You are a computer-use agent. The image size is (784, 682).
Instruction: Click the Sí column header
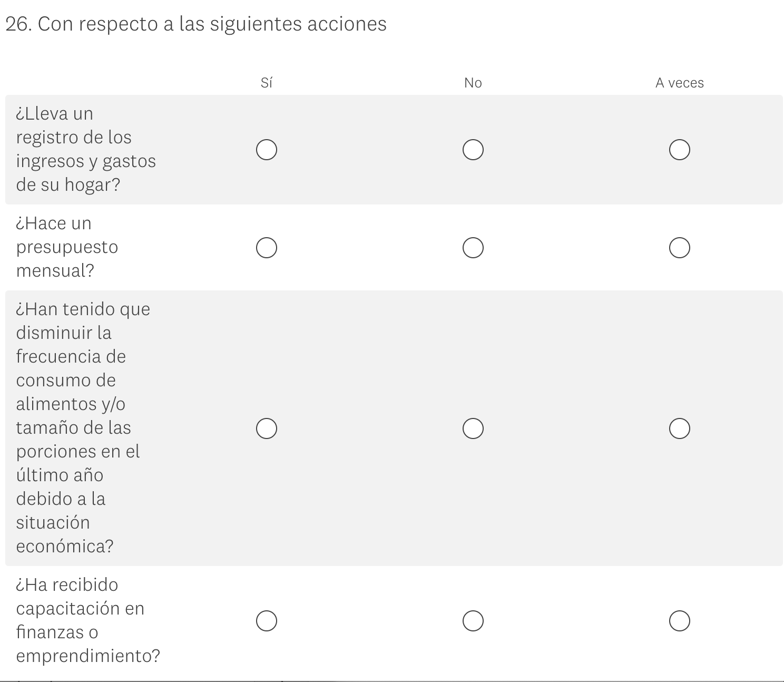[x=267, y=83]
